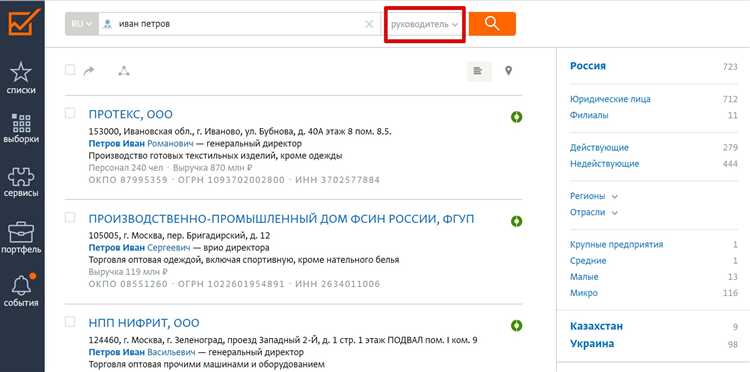
Task: Tick checkbox for ПРОИЗВОДСТВЕННО-ПРОМЫШЛЕННЫЙ ДОМ ФСИН РОССИИ
Action: click(70, 218)
